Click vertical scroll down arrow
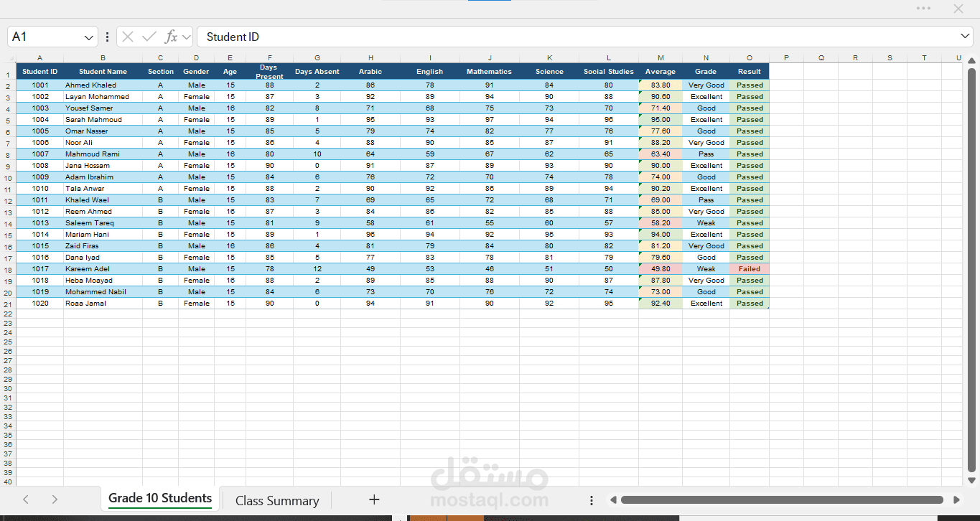 pos(972,480)
